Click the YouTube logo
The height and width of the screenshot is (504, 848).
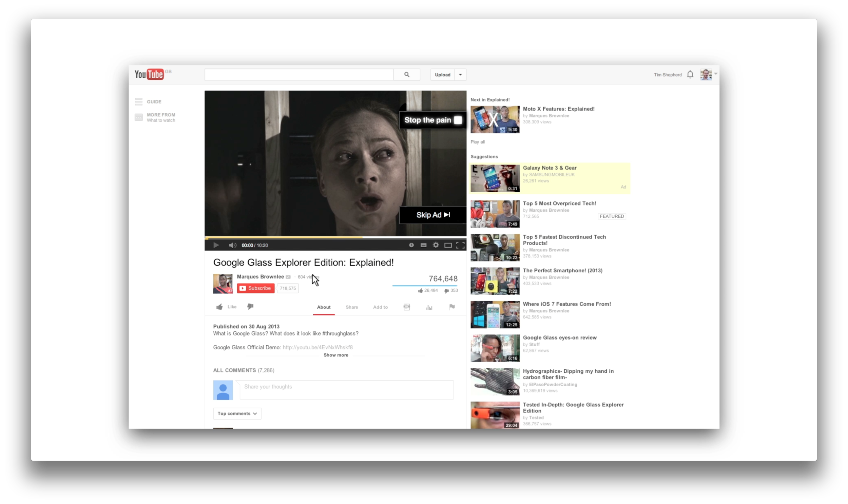(149, 74)
